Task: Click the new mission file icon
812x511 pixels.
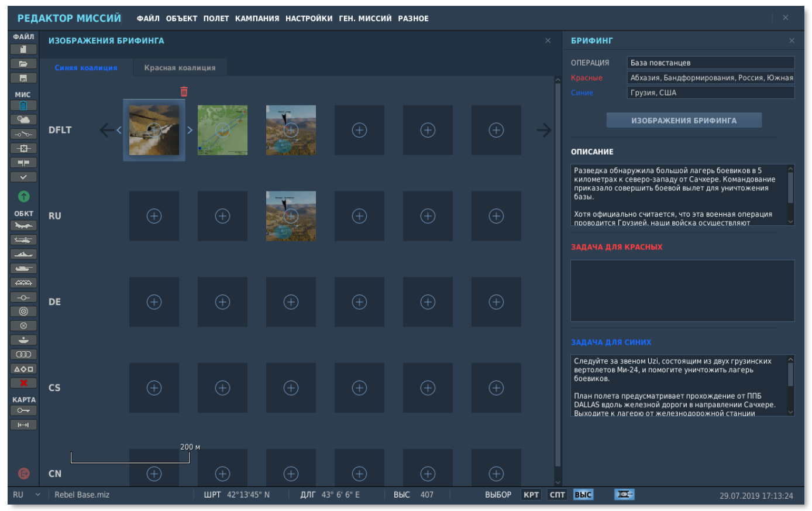Action: (23, 49)
